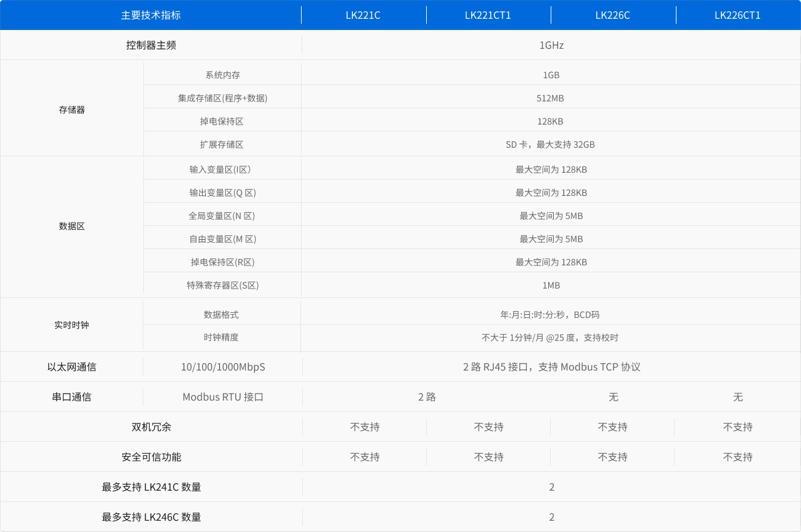Click the '集成存储区(程序+数据)' label
Image resolution: width=801 pixels, height=532 pixels.
223,98
